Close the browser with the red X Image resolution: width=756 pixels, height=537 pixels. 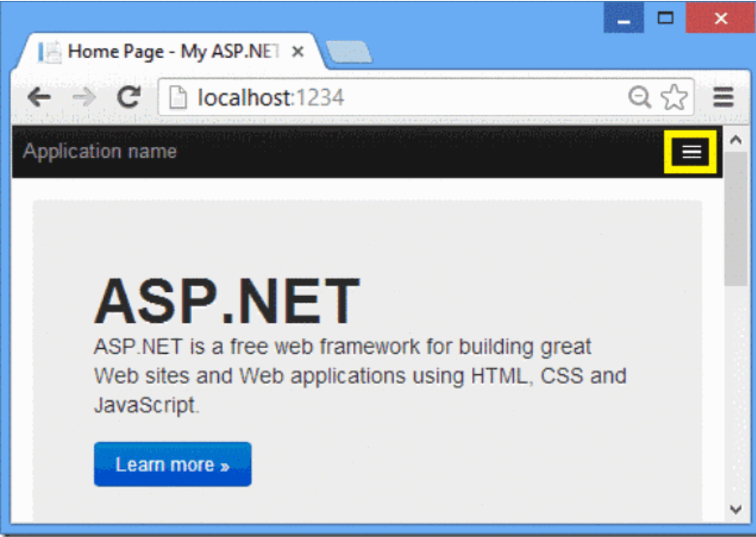[720, 19]
